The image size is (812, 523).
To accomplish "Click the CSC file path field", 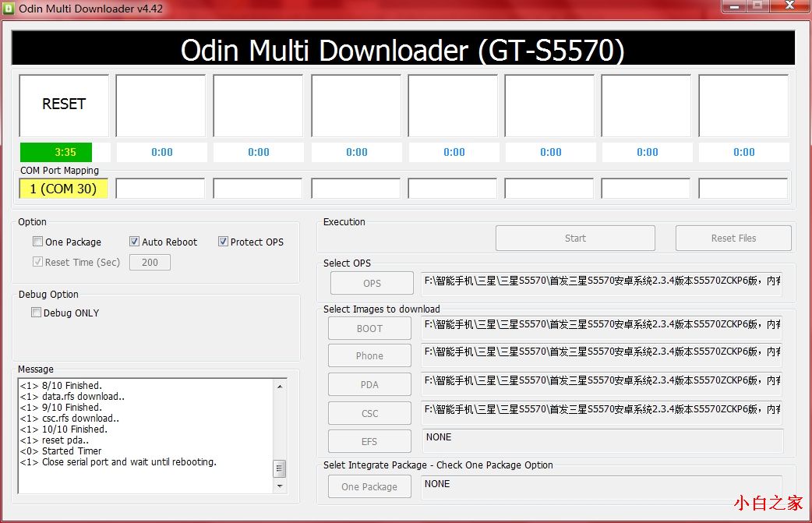I will pyautogui.click(x=602, y=412).
